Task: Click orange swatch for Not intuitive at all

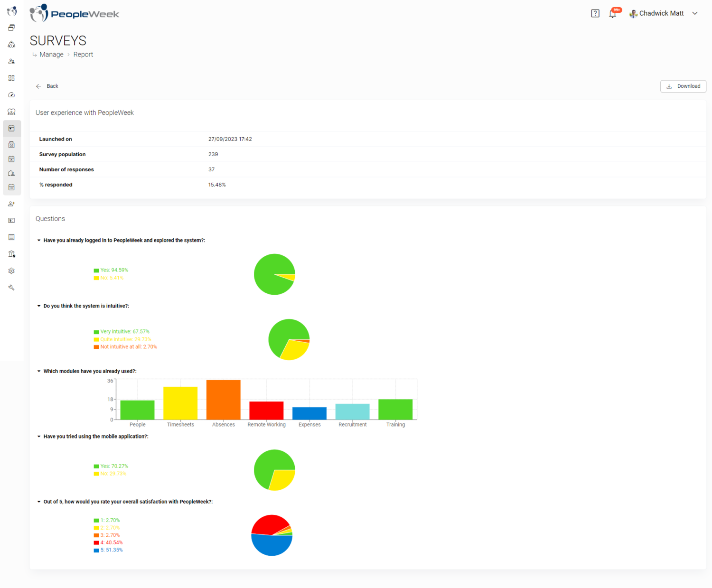Action: coord(96,347)
